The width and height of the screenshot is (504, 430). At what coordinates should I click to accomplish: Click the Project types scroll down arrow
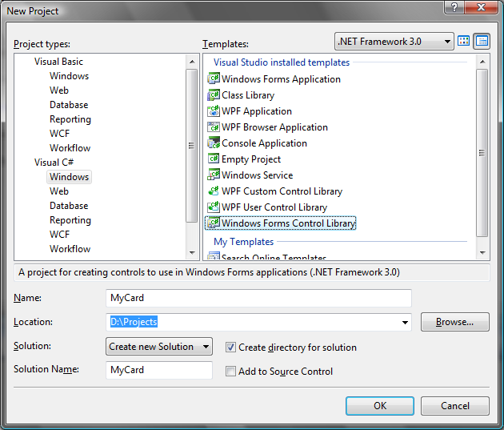click(192, 253)
